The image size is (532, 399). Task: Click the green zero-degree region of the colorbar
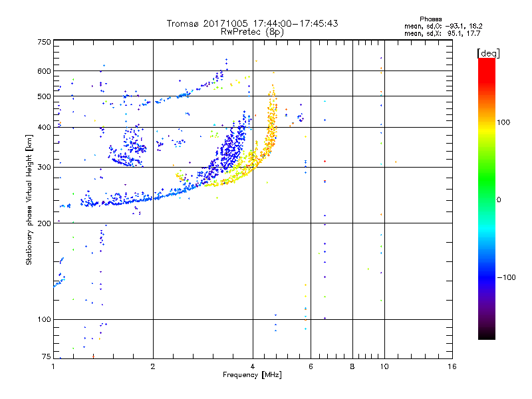click(487, 199)
